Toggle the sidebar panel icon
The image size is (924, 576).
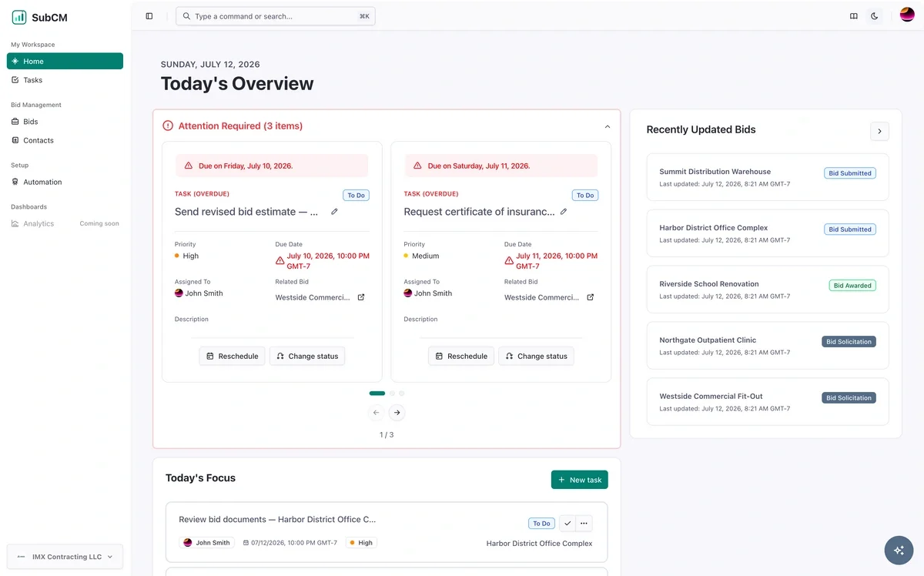click(149, 16)
